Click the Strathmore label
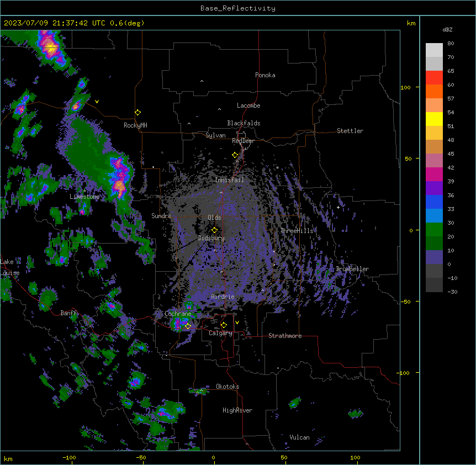Image resolution: width=476 pixels, height=465 pixels. 285,336
